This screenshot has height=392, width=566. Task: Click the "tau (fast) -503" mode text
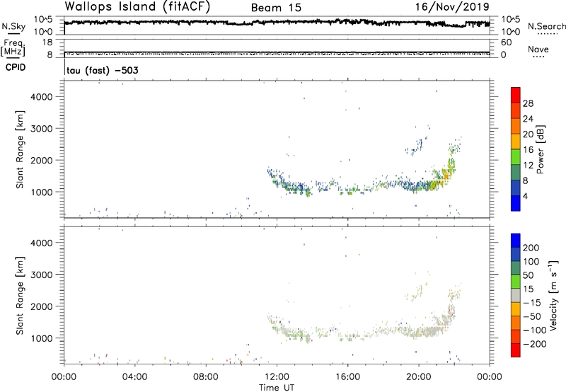(x=103, y=70)
